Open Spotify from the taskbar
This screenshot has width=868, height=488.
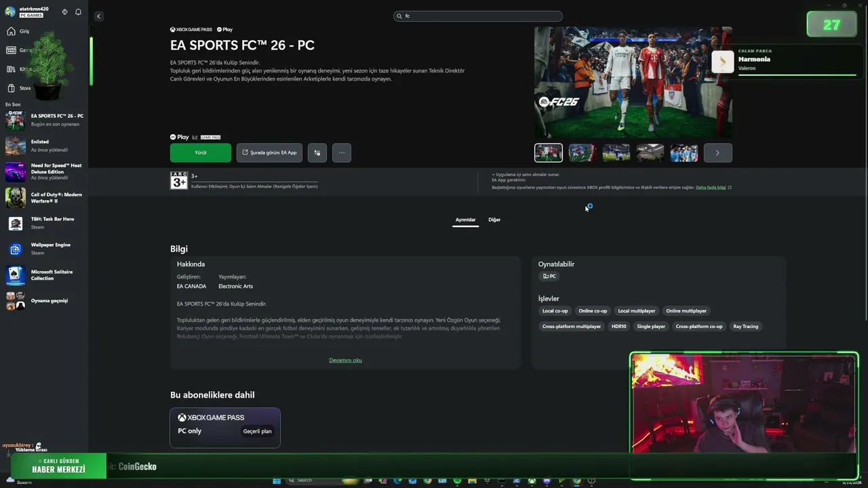tap(457, 481)
